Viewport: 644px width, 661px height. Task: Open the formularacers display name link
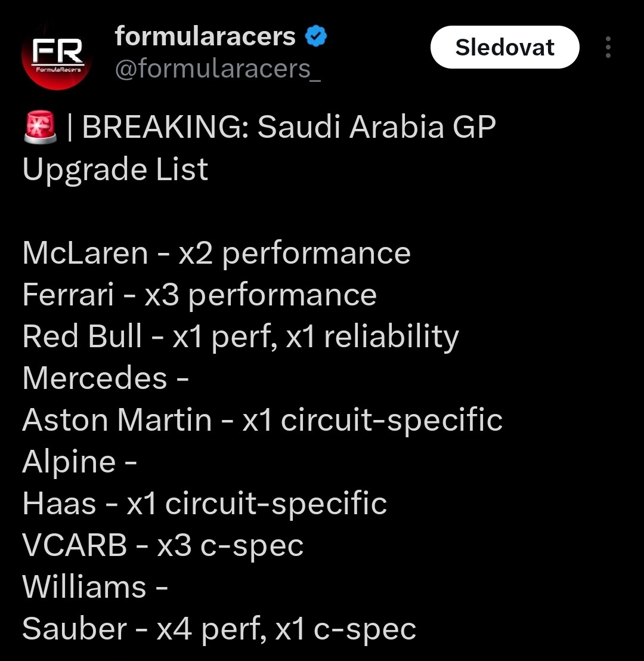(x=205, y=36)
